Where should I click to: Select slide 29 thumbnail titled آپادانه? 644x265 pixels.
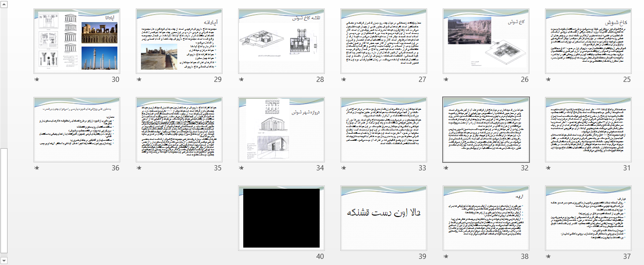click(179, 41)
